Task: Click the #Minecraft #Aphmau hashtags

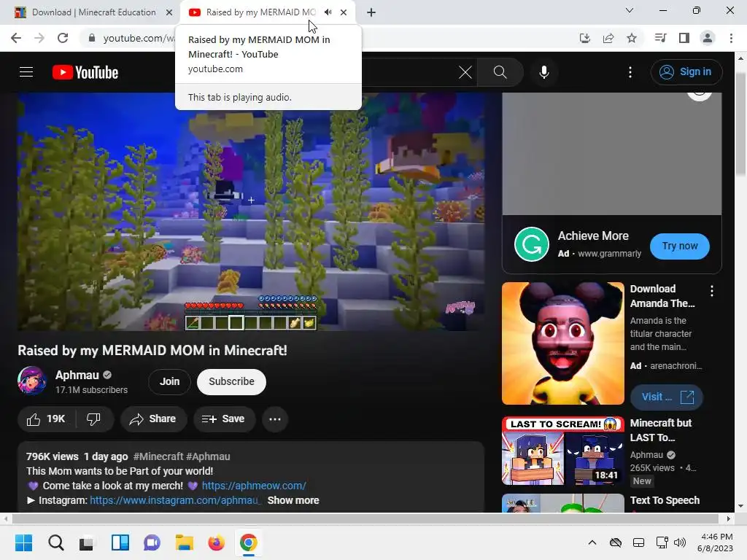Action: [182, 456]
